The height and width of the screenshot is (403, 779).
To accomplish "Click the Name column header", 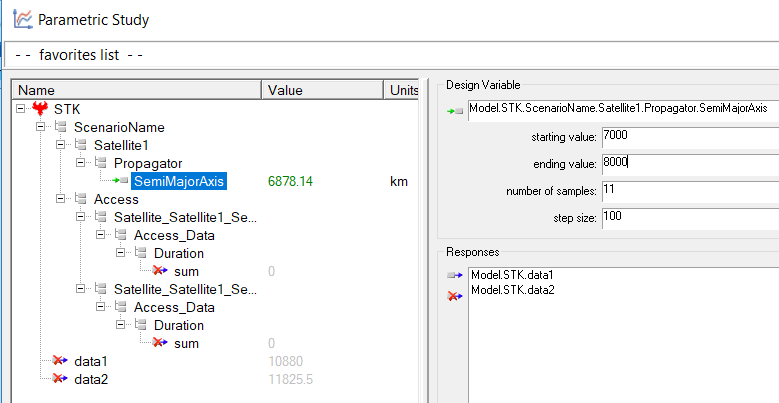I will click(137, 90).
